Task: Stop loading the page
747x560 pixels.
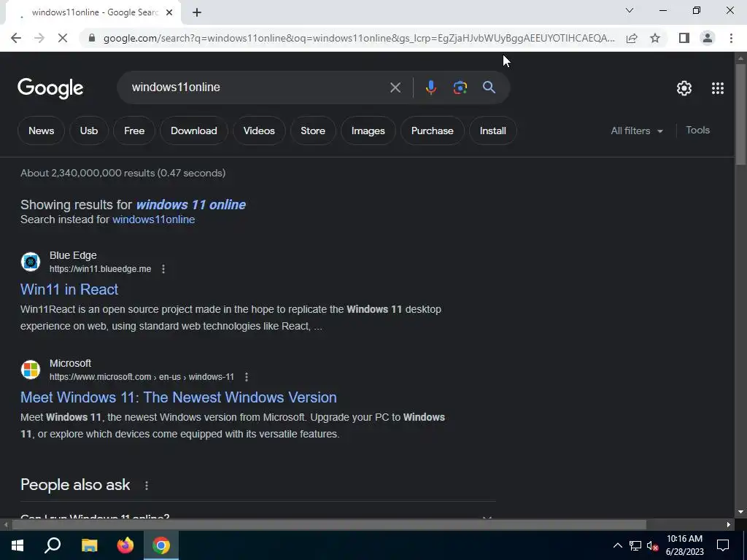Action: click(63, 38)
